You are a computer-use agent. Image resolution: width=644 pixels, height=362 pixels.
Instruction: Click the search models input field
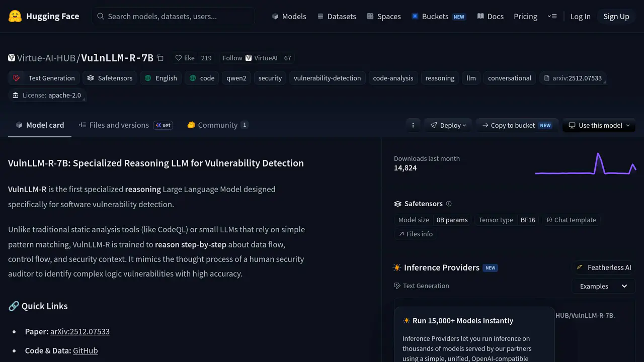(x=173, y=16)
